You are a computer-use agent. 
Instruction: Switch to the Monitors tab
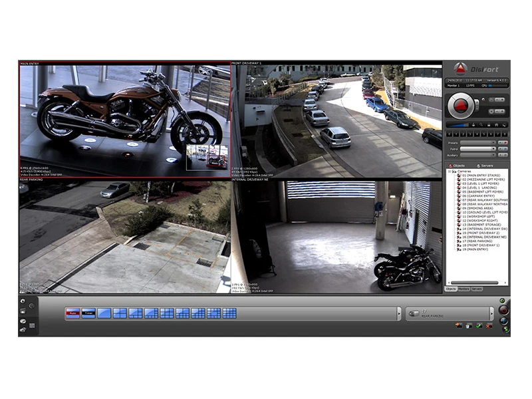[465, 289]
